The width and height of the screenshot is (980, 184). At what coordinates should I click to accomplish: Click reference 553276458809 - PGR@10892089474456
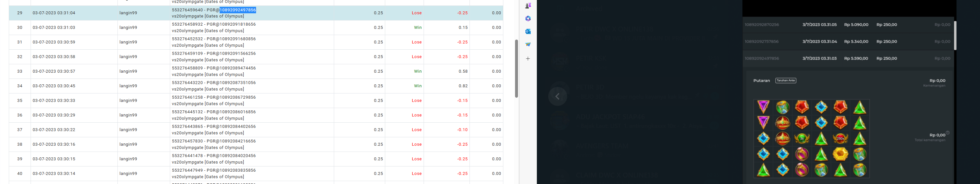pyautogui.click(x=214, y=68)
